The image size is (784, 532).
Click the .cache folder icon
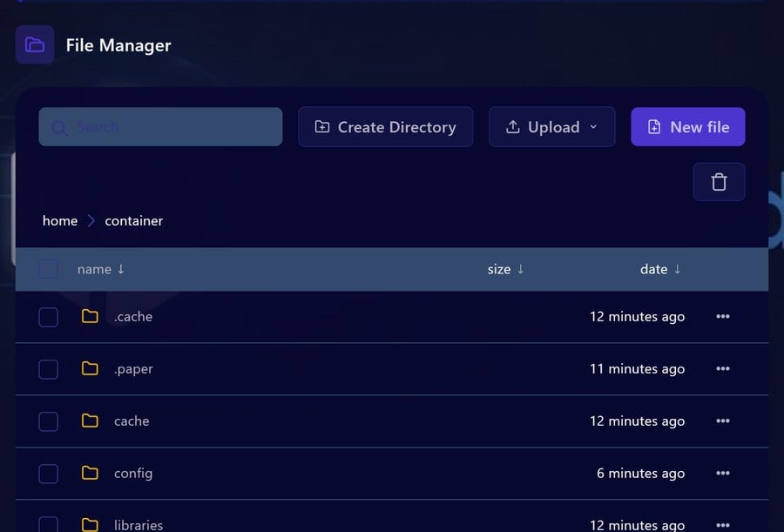[x=90, y=316]
